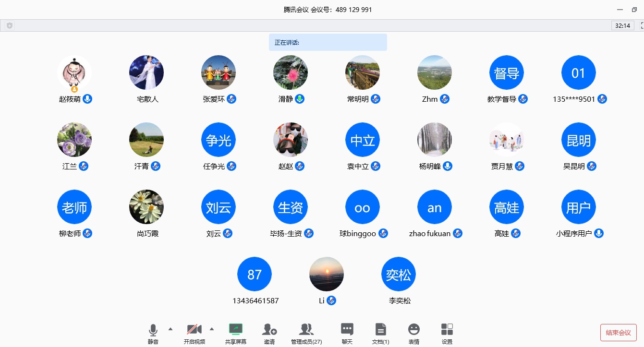The image size is (644, 347).
Task: Click the Share Screen (共享屏幕) icon
Action: coord(235,330)
